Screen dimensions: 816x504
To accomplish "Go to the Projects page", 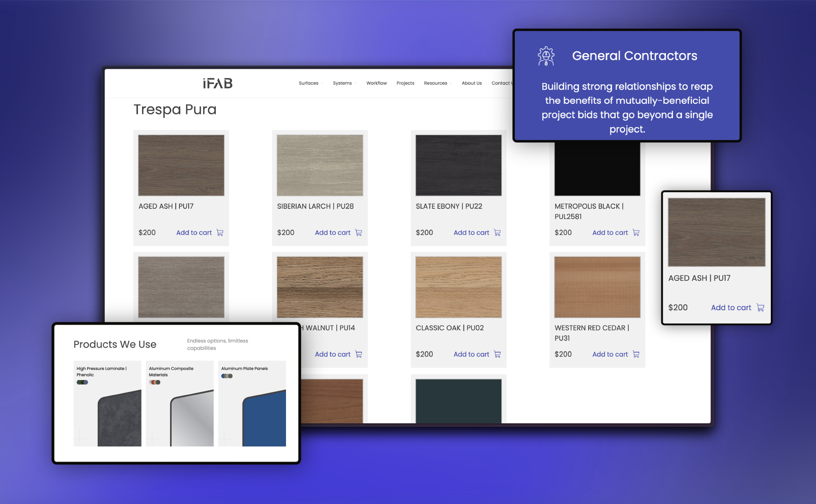I will pos(405,83).
